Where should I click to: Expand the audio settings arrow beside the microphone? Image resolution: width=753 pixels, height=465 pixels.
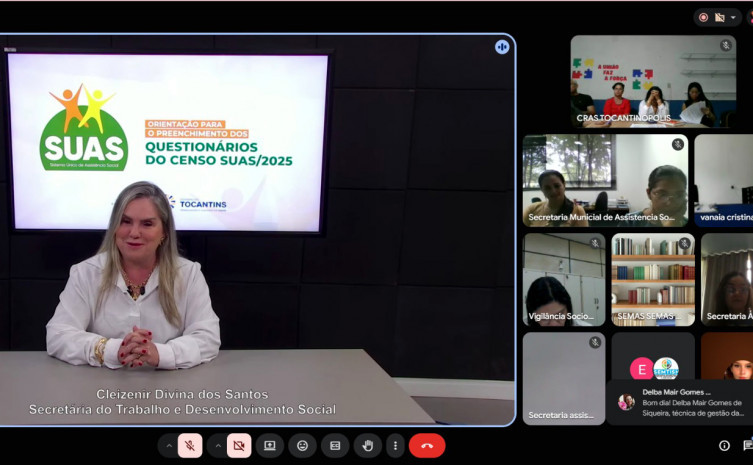tap(168, 446)
